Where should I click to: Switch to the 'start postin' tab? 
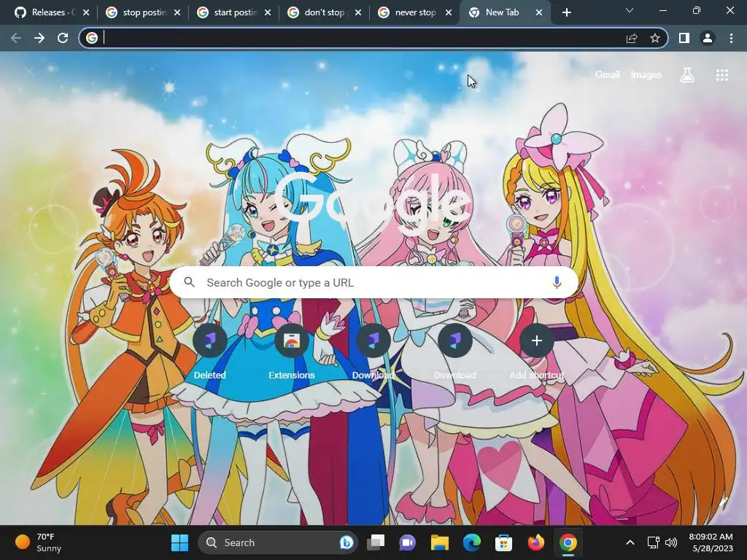(228, 12)
